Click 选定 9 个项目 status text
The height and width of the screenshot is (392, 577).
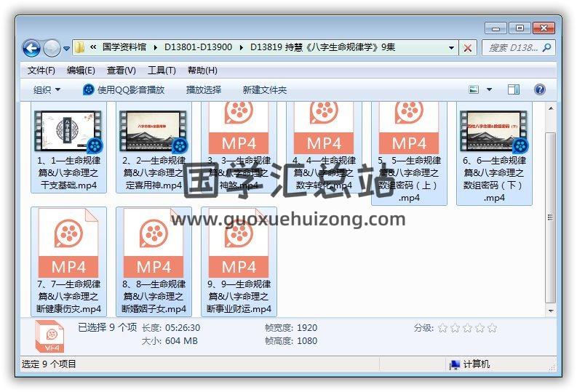pos(49,364)
